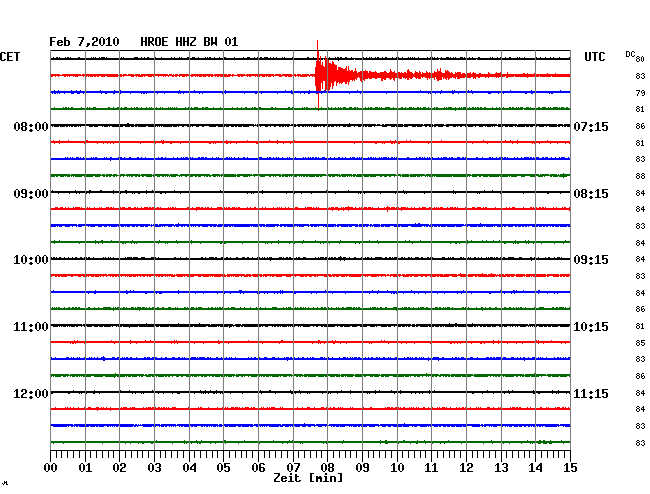Select the "10:00" CET row label
The width and height of the screenshot is (650, 494).
pos(31,260)
